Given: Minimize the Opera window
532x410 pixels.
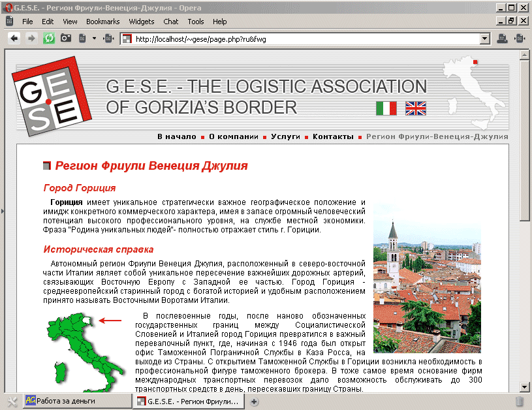Looking at the screenshot, I should coord(501,7).
